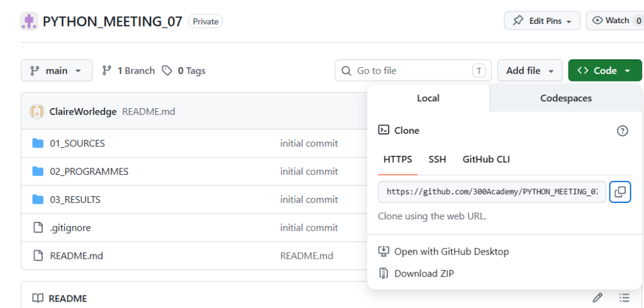View the 0 Tags list
Screen dimensions: 644x308
tap(184, 70)
